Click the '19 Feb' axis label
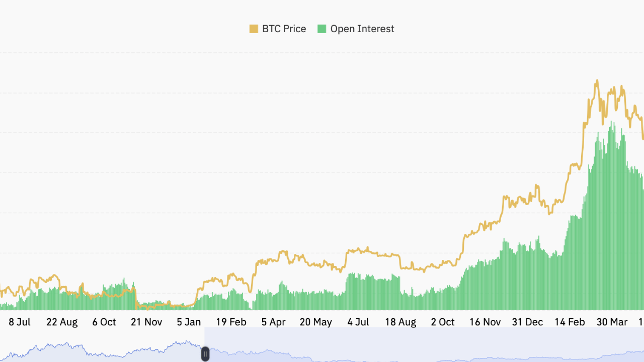 (231, 322)
